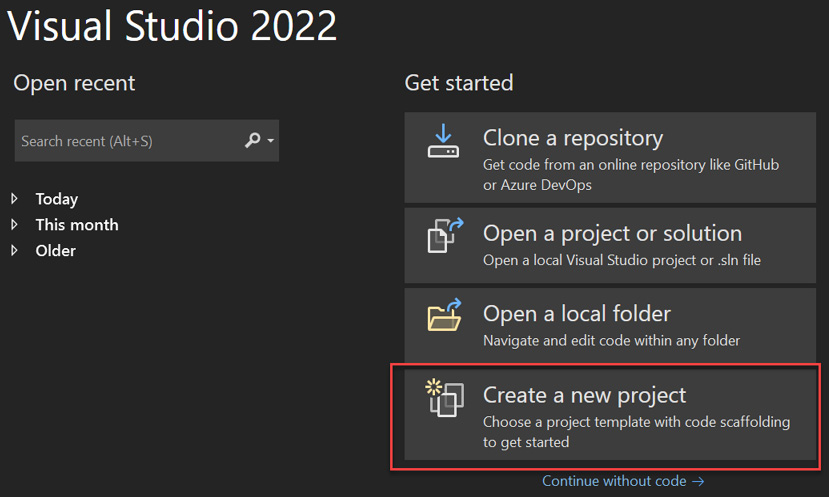Viewport: 829px width, 497px height.
Task: Click 'Open a local Visual Studio project' description
Action: coord(622,260)
